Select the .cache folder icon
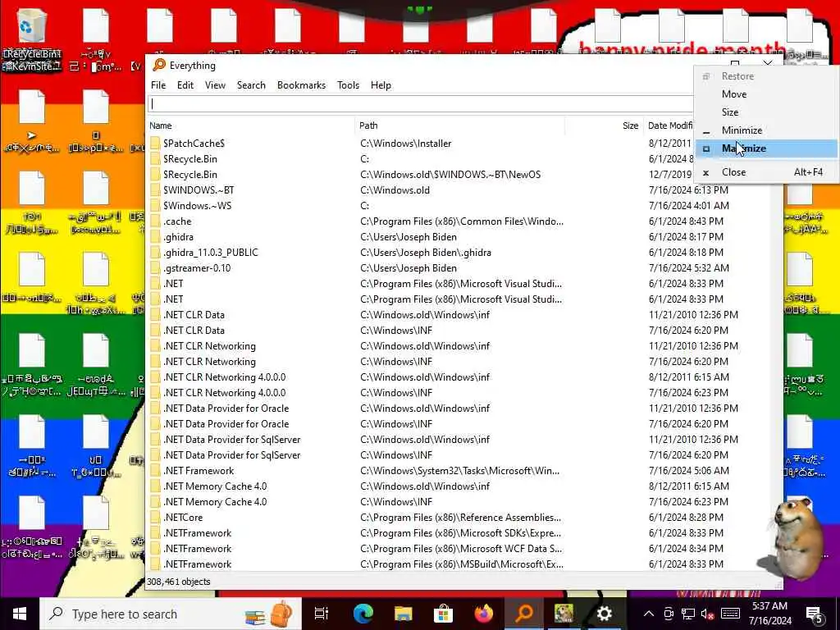840x630 pixels. [155, 221]
